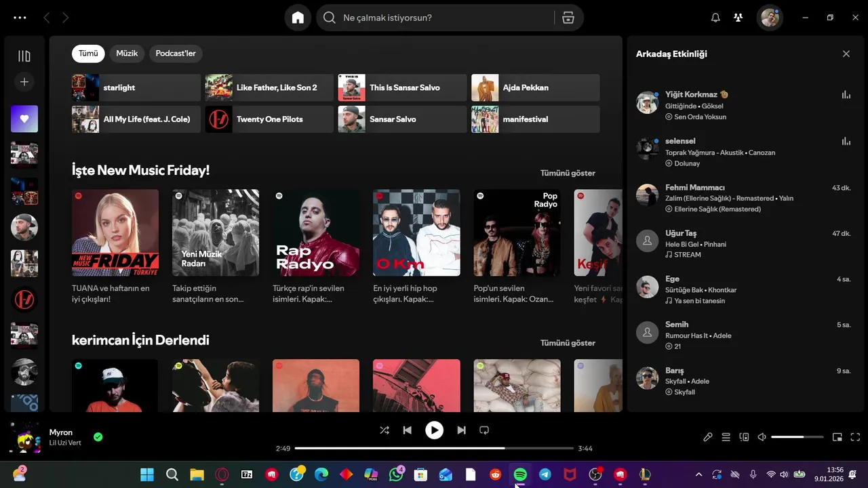Open the manifestival shortcut
Viewport: 868px width, 488px height.
(536, 119)
